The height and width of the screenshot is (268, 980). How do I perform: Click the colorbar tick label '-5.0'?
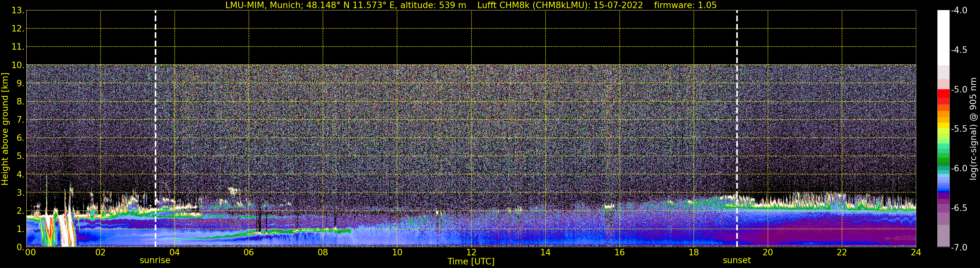point(959,90)
